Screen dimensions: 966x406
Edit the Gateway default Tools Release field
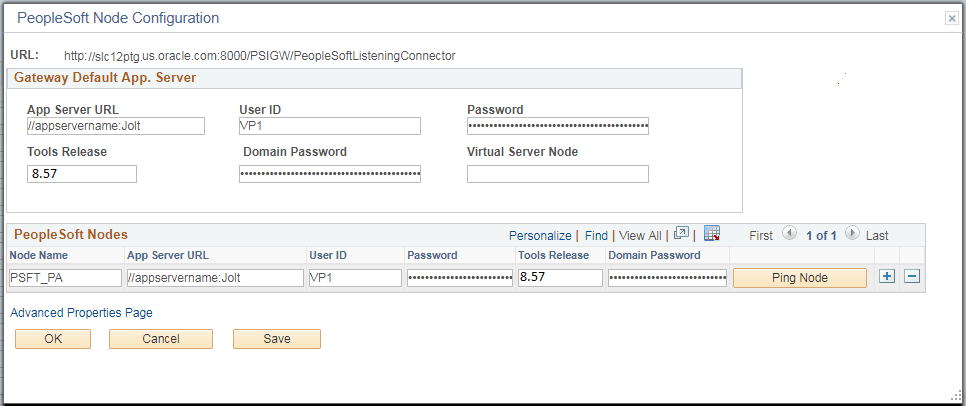point(82,174)
